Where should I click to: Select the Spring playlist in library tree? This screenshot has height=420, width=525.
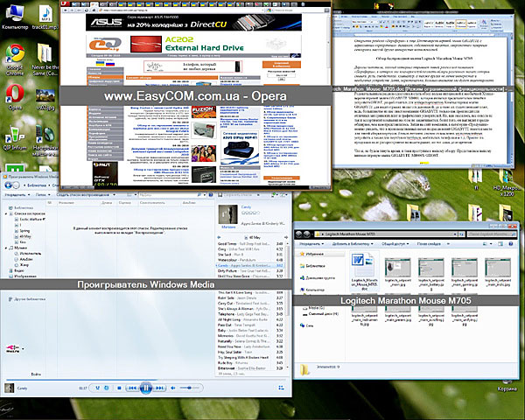pos(22,231)
